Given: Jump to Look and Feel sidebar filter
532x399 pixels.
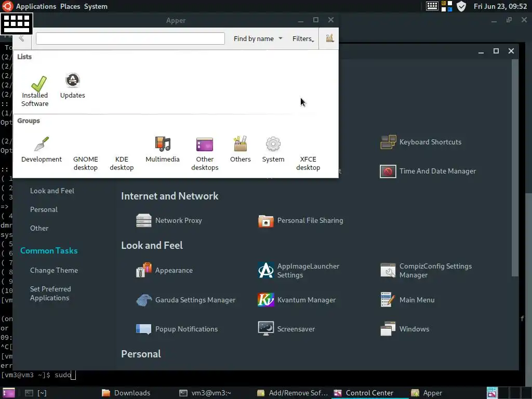Looking at the screenshot, I should point(52,191).
